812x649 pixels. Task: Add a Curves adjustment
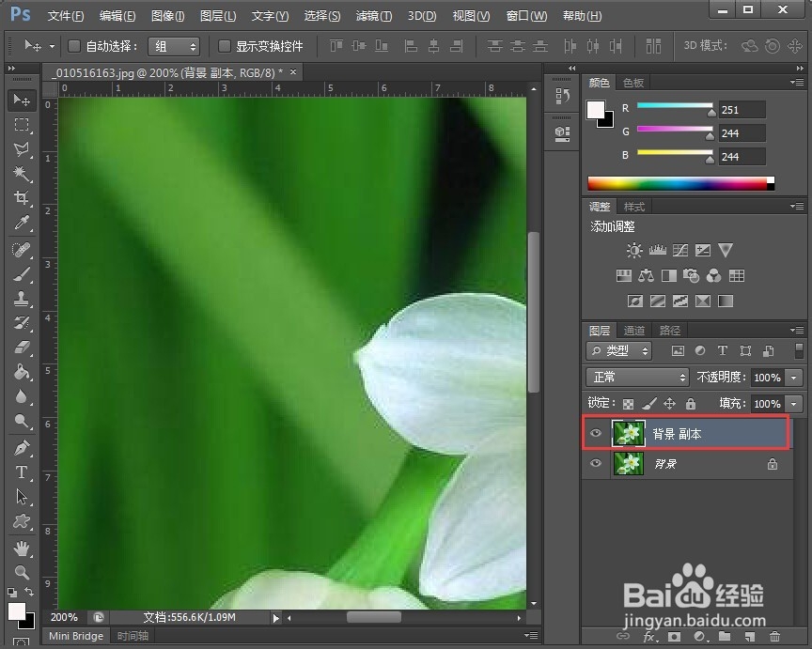[x=679, y=251]
